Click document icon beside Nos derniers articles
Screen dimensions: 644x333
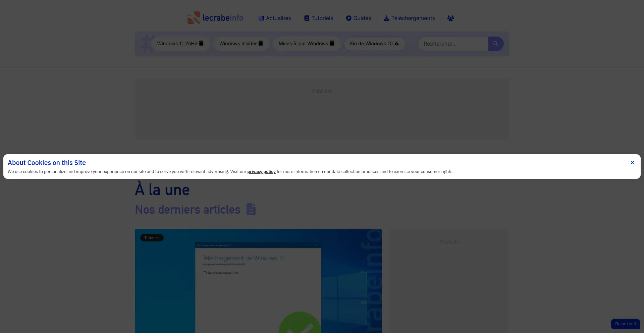tap(251, 209)
